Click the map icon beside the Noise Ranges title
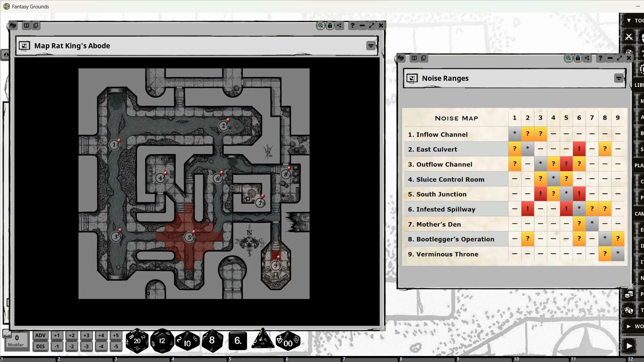The image size is (644, 362). 412,78
